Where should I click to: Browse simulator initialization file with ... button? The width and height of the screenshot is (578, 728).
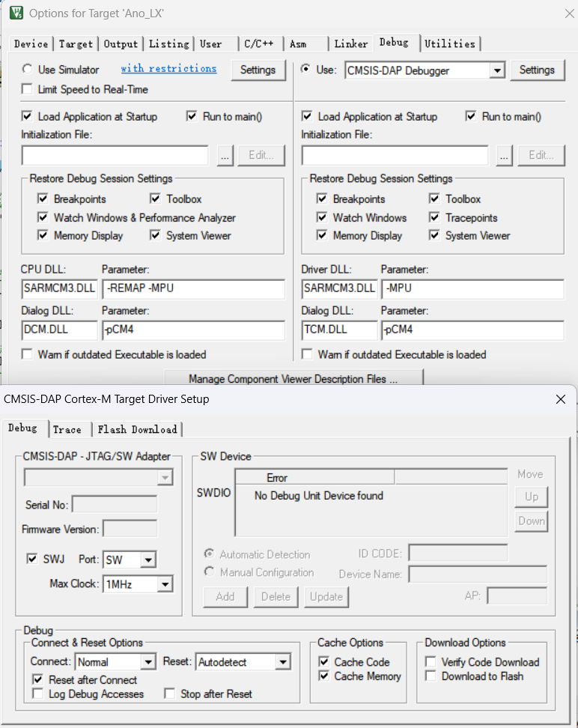pos(225,156)
